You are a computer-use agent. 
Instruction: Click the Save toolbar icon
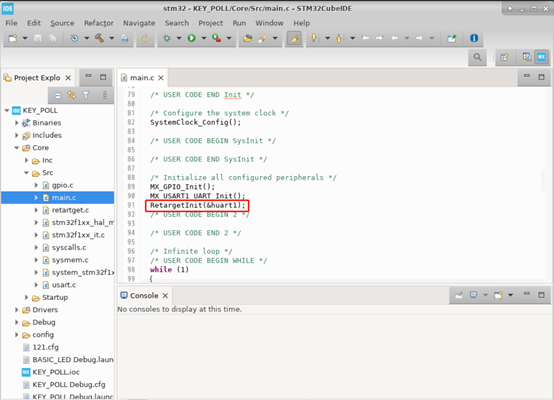coord(37,38)
